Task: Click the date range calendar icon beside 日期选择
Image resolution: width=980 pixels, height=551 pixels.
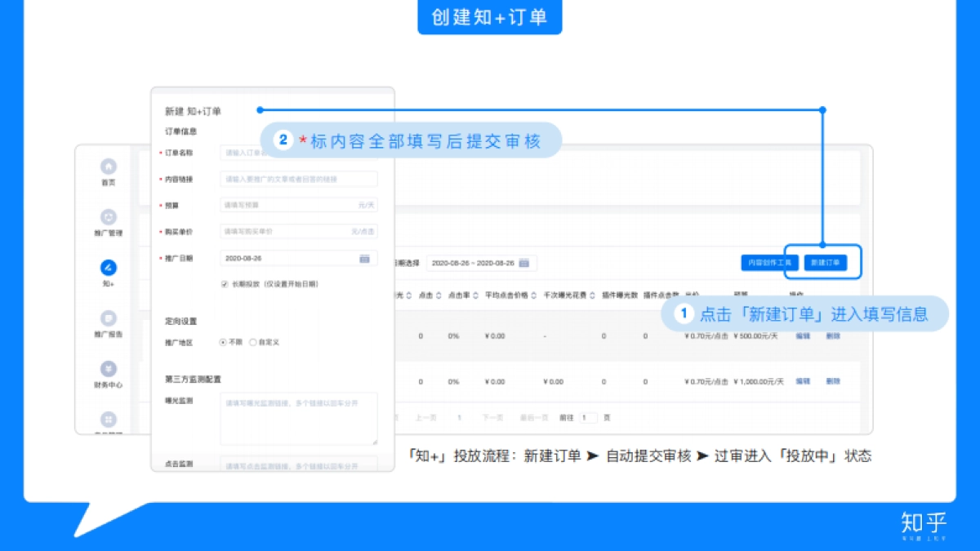Action: point(525,263)
